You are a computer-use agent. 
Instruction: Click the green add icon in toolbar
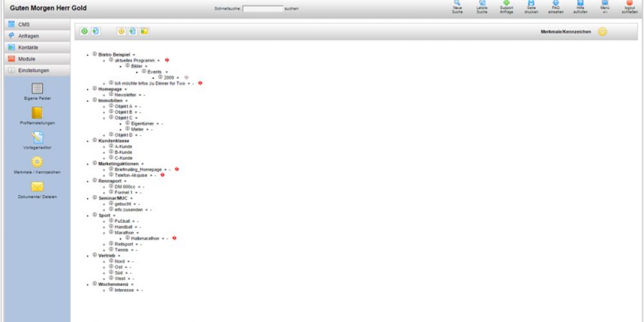click(84, 31)
